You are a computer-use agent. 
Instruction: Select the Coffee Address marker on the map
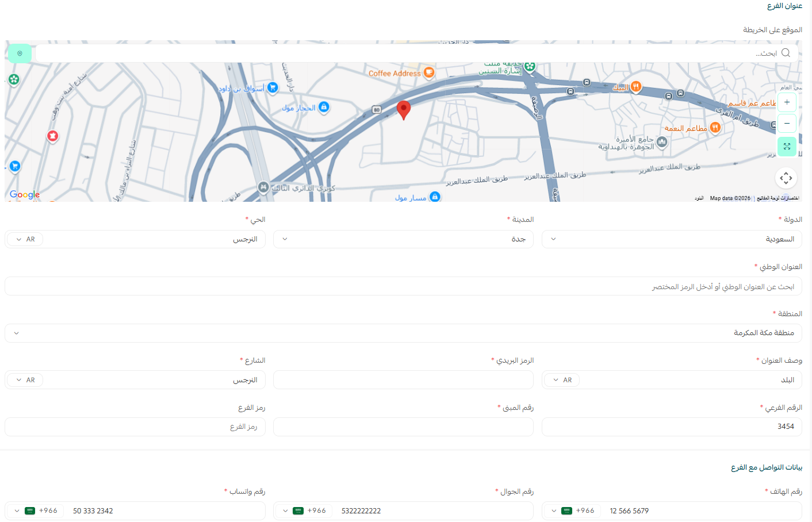click(428, 72)
